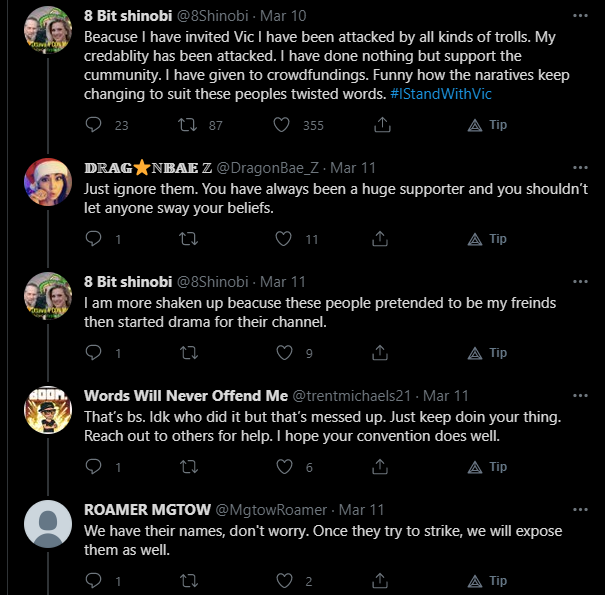Retweet the ROAMER MGTOW reply
This screenshot has height=595, width=605.
(x=189, y=580)
